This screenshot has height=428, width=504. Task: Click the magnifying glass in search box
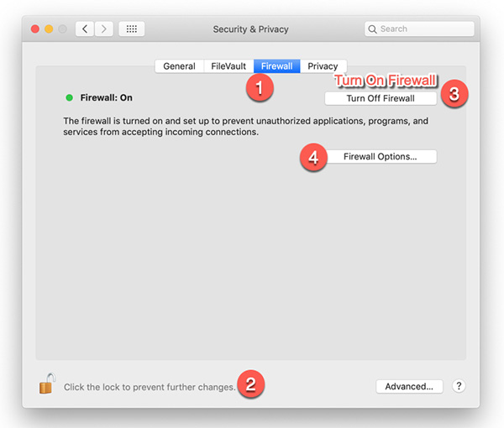click(x=373, y=29)
